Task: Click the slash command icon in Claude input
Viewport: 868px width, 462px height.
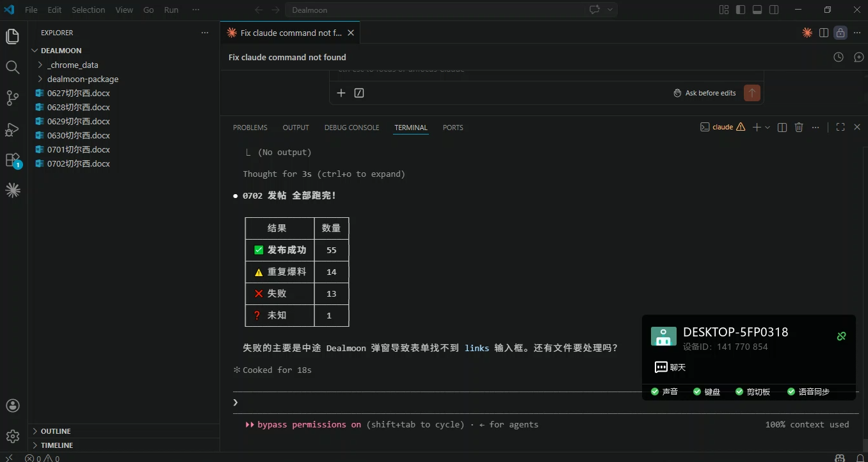Action: point(359,93)
